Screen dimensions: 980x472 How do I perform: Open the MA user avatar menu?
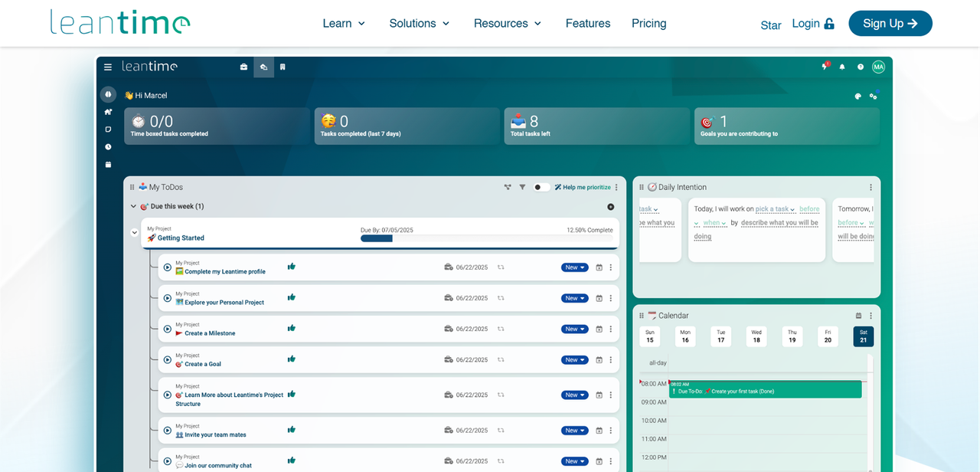tap(878, 67)
